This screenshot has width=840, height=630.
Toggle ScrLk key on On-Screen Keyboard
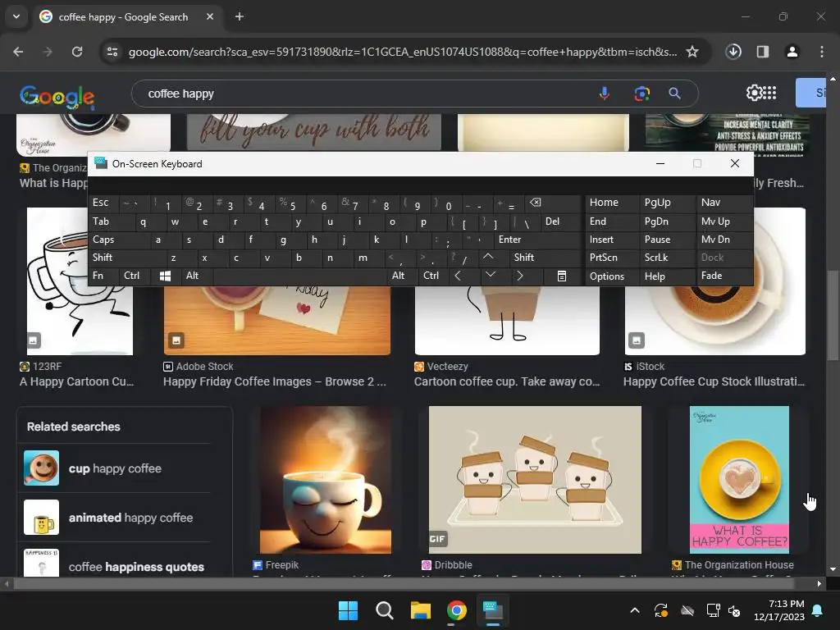coord(666,258)
